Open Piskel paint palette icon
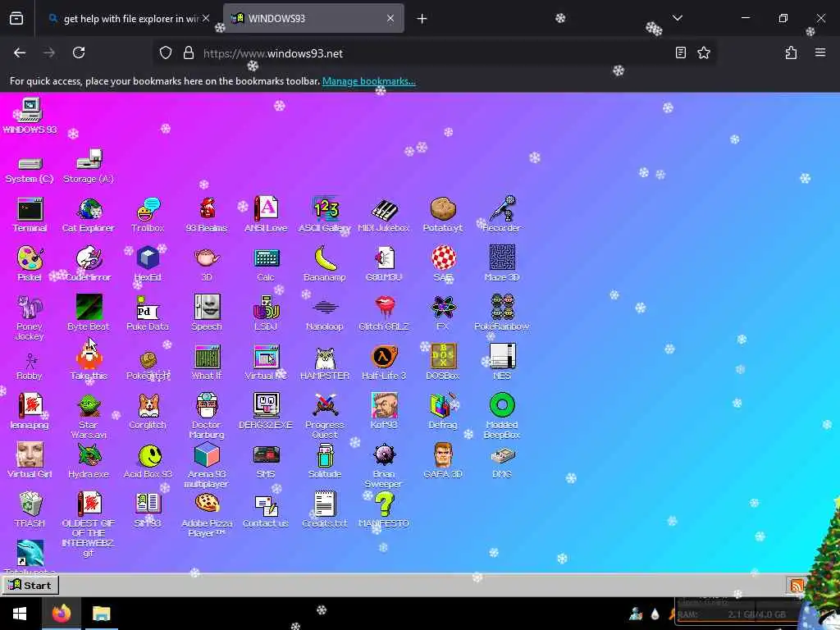840x630 pixels. pyautogui.click(x=30, y=264)
